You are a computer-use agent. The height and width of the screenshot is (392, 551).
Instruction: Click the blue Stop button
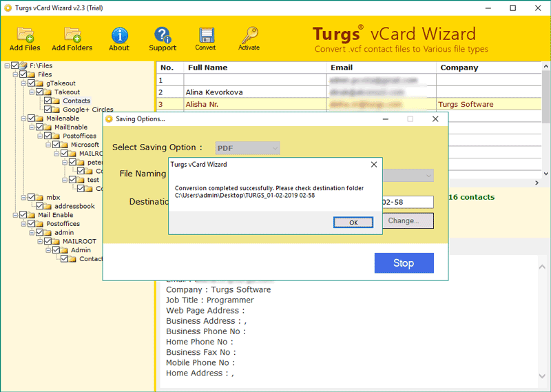404,263
